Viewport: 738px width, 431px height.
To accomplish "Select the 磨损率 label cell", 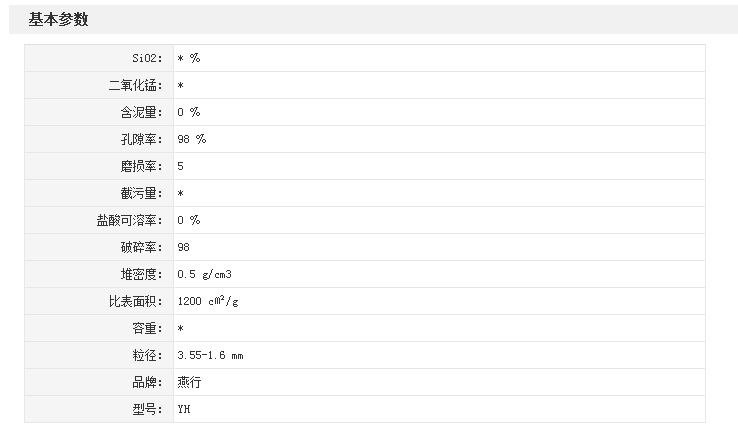I will pyautogui.click(x=99, y=166).
